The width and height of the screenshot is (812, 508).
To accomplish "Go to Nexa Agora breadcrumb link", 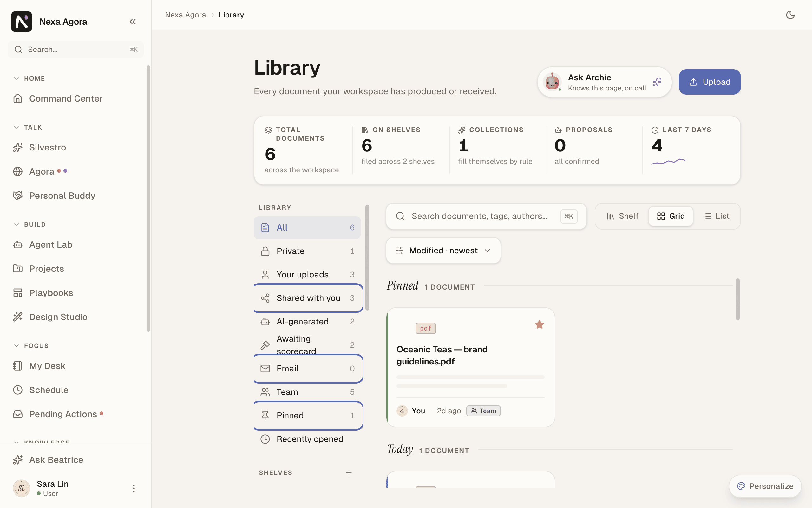I will coord(185,15).
